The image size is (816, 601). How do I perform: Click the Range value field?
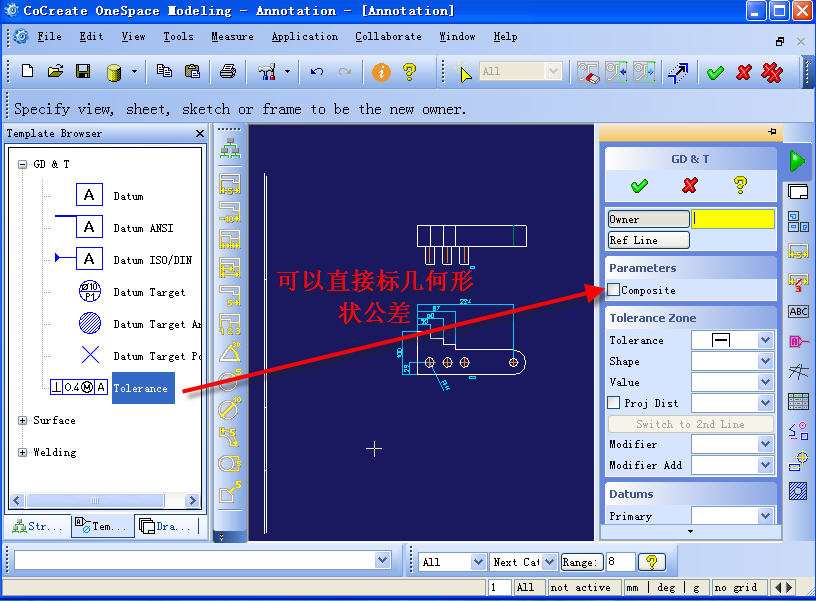point(620,562)
